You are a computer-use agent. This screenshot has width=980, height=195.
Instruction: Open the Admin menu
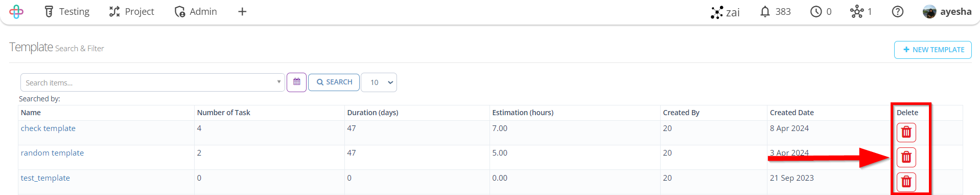(x=196, y=11)
